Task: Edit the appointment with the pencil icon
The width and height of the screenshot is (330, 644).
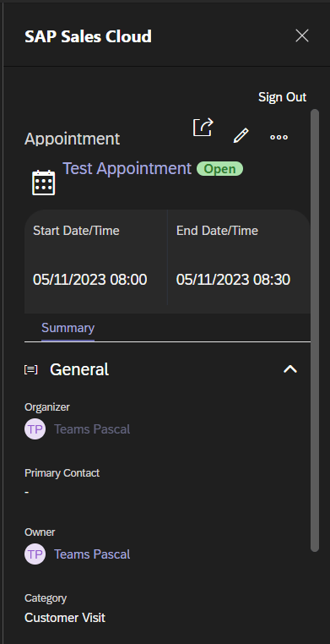Action: pyautogui.click(x=241, y=135)
